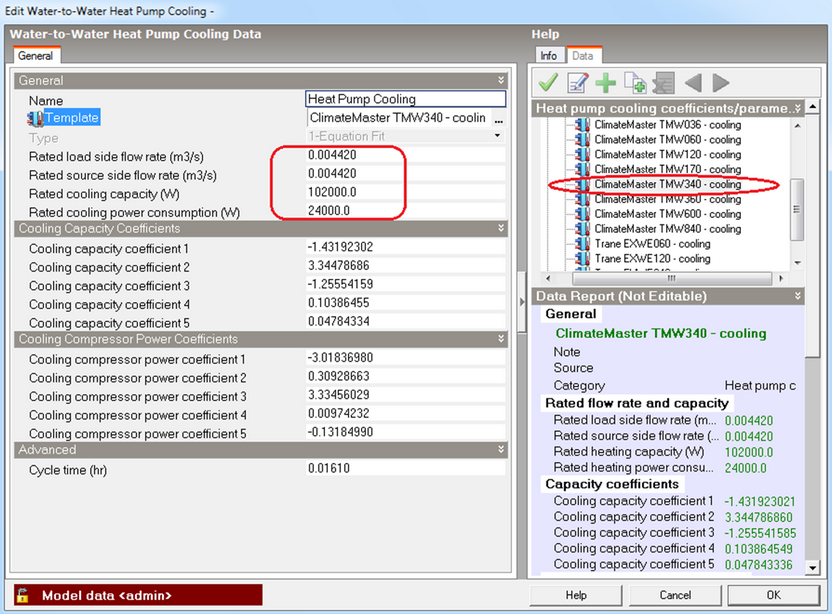Viewport: 832px width, 614px height.
Task: Collapse the Data Report panel
Action: [796, 296]
